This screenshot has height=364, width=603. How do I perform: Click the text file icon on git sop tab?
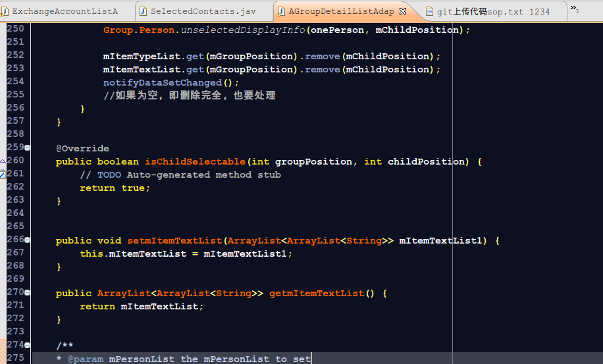(x=429, y=12)
